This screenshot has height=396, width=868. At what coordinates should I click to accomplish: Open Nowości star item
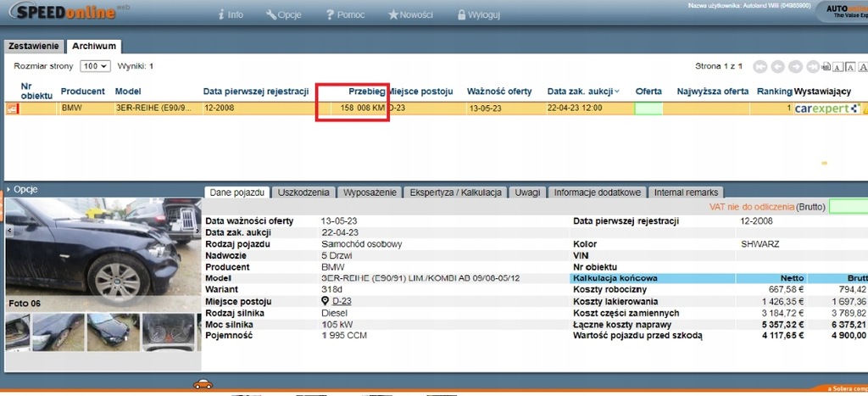pos(410,15)
